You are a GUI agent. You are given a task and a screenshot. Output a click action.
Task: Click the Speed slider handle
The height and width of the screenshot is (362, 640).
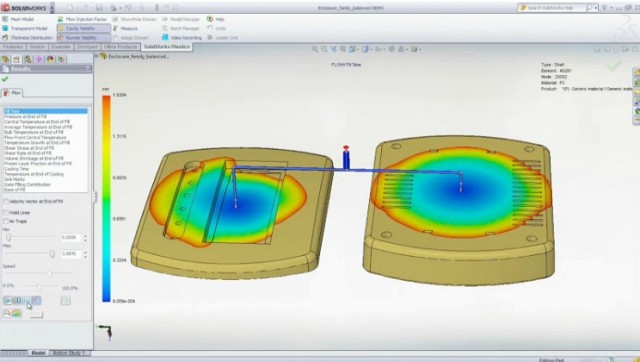coord(50,274)
